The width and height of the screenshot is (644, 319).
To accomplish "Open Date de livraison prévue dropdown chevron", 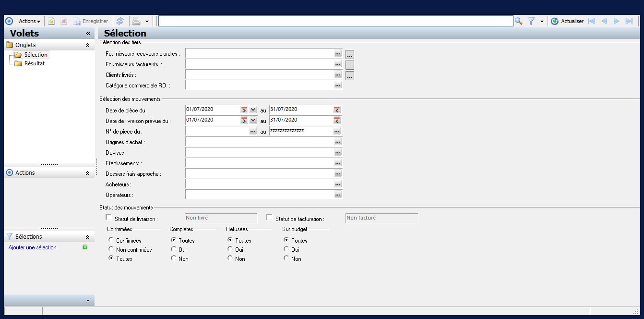I will click(253, 120).
